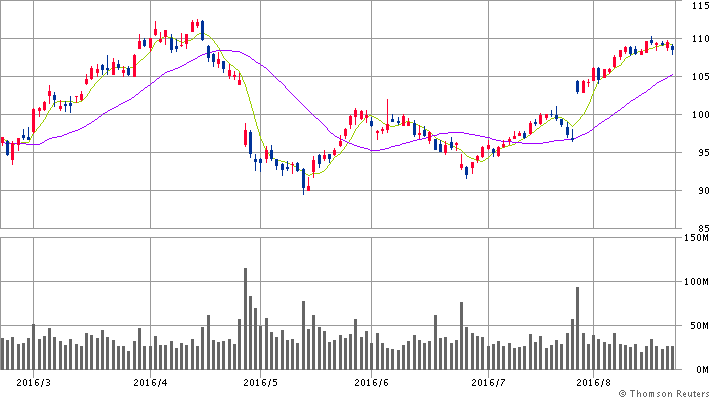This screenshot has height=400, width=710.
Task: Click the 150M volume axis label
Action: (x=694, y=238)
